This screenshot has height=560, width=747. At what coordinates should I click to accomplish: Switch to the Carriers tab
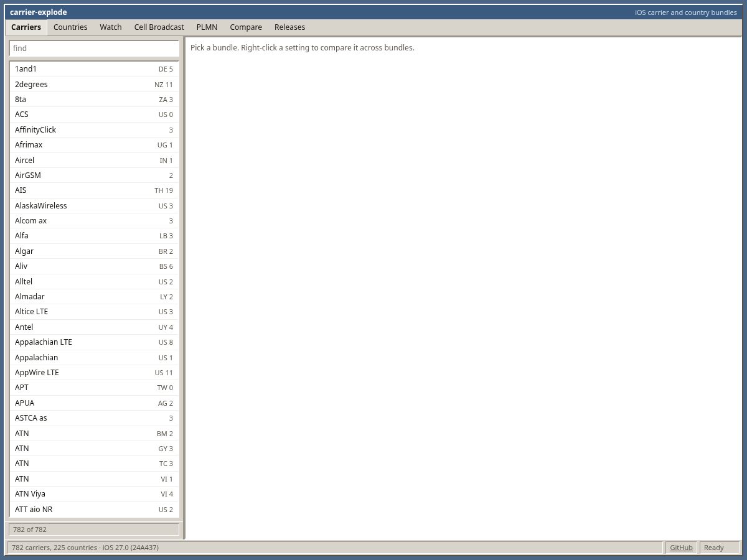click(26, 27)
